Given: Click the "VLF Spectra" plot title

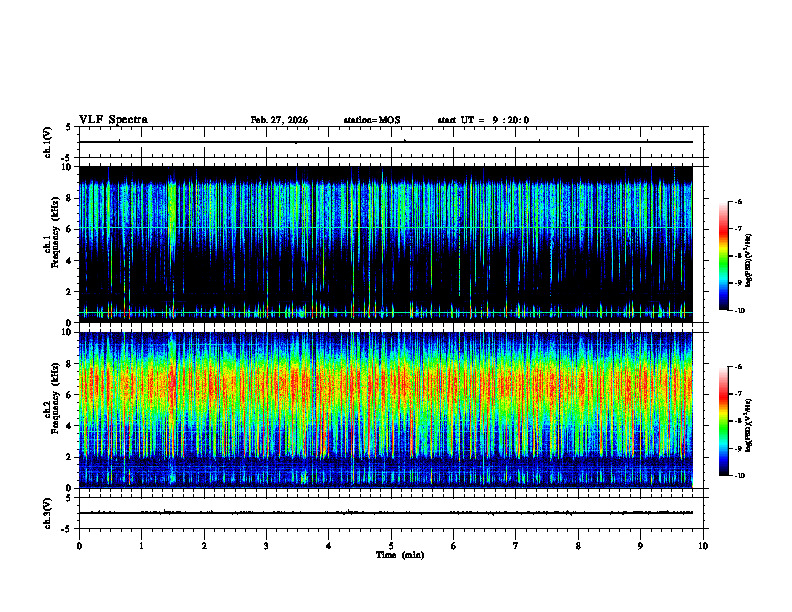Looking at the screenshot, I should point(113,120).
